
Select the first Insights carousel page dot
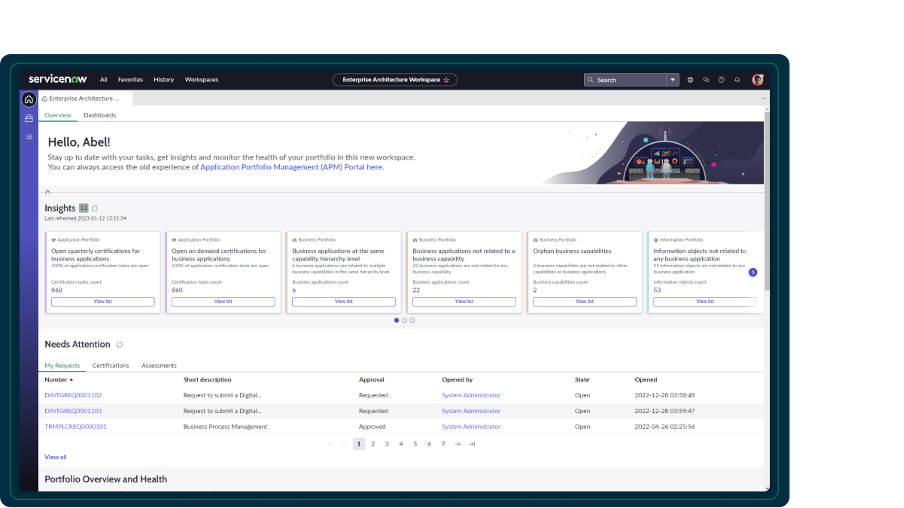396,321
